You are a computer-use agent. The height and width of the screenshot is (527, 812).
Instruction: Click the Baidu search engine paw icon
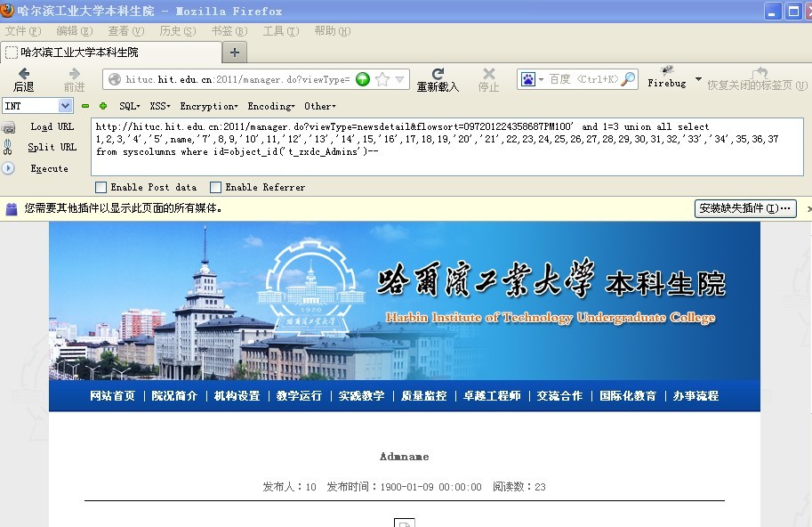pyautogui.click(x=527, y=79)
